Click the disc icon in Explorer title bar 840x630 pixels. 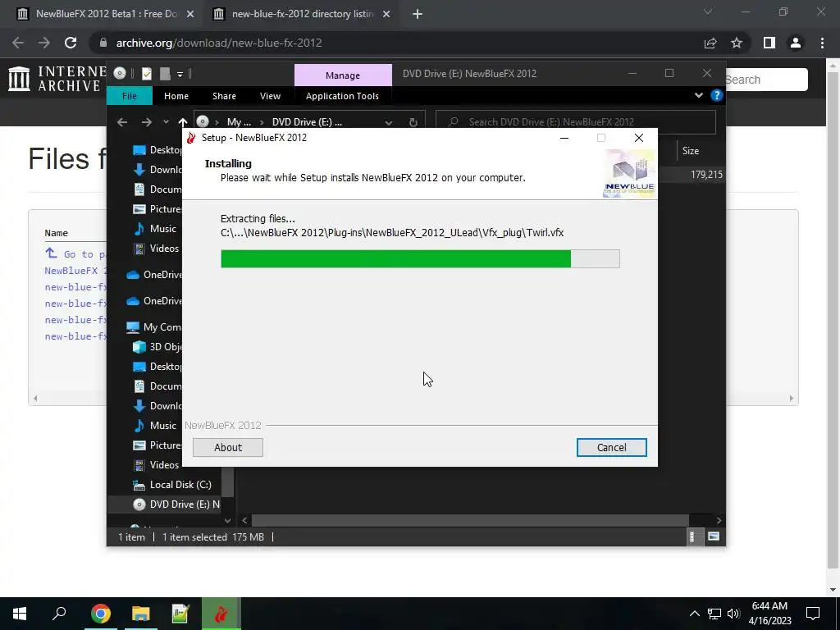click(120, 73)
